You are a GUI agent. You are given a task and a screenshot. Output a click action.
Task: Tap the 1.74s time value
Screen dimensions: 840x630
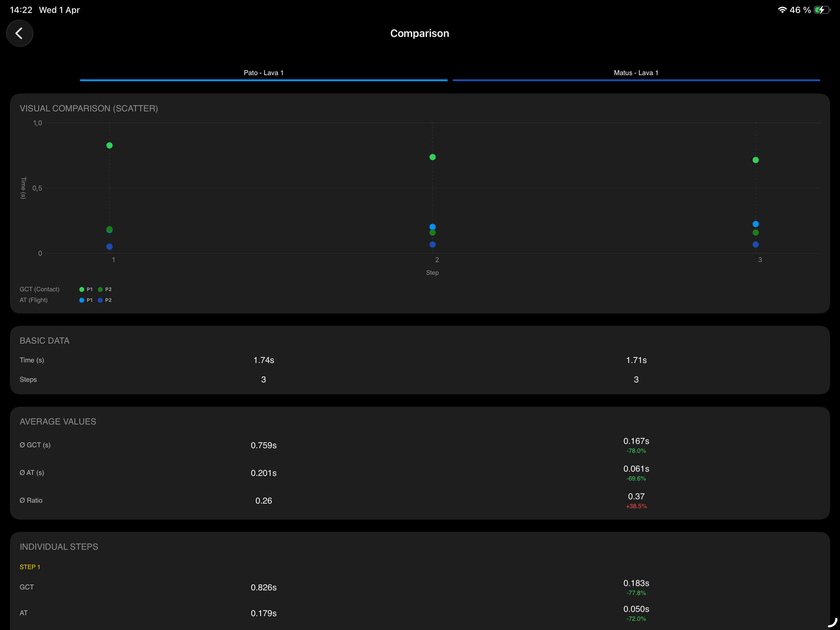point(263,360)
